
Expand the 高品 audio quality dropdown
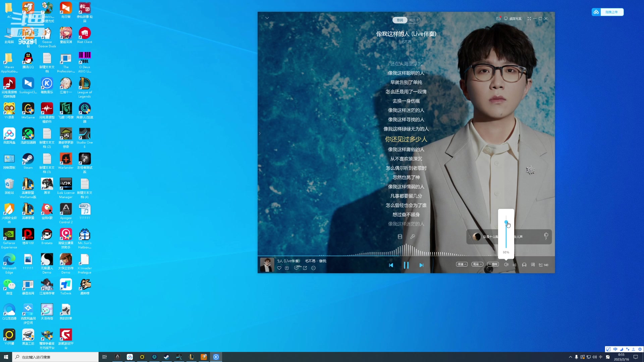point(477,264)
